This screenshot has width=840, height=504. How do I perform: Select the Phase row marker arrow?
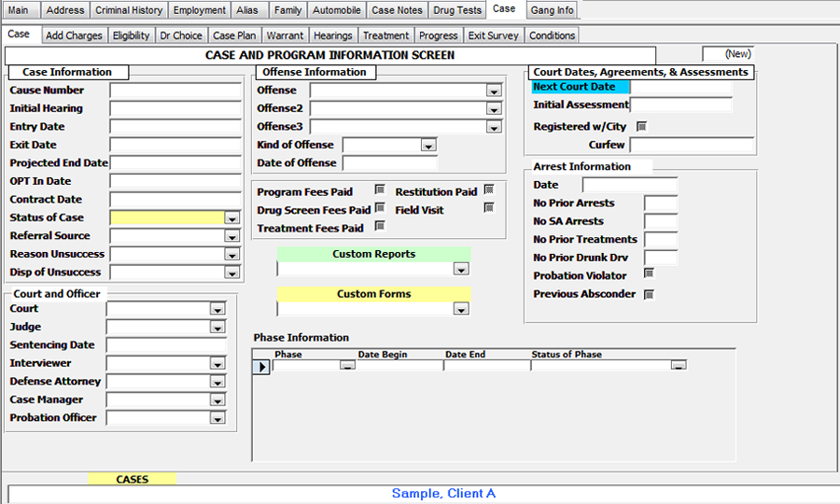click(x=262, y=367)
